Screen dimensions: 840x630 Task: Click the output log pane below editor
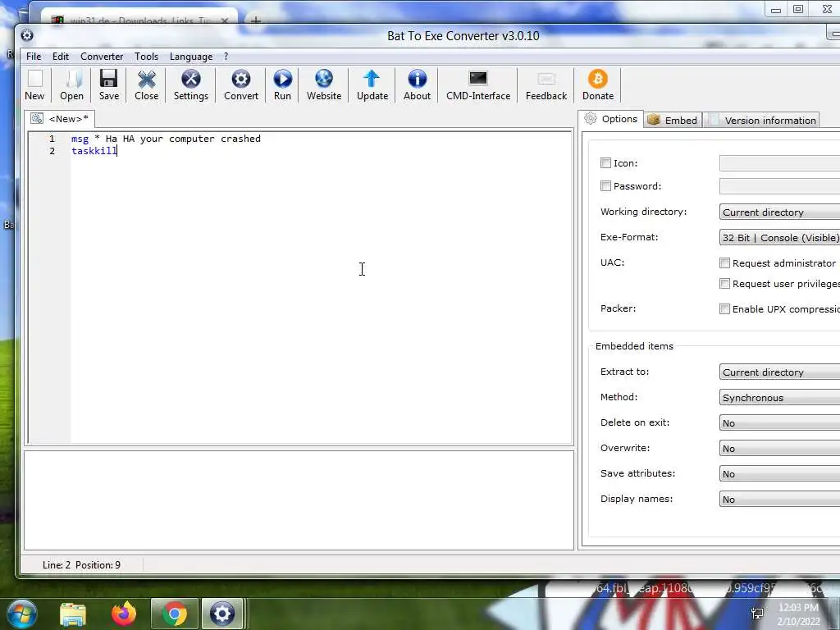coord(299,500)
